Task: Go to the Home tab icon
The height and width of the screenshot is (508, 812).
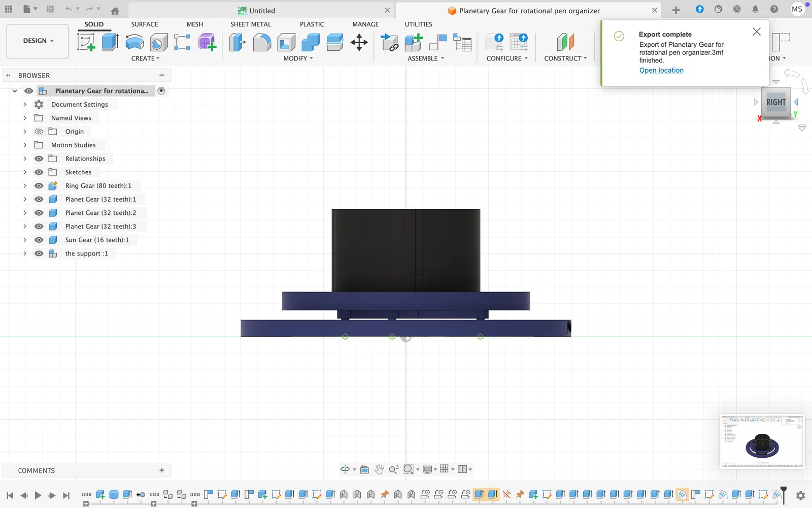Action: tap(115, 10)
